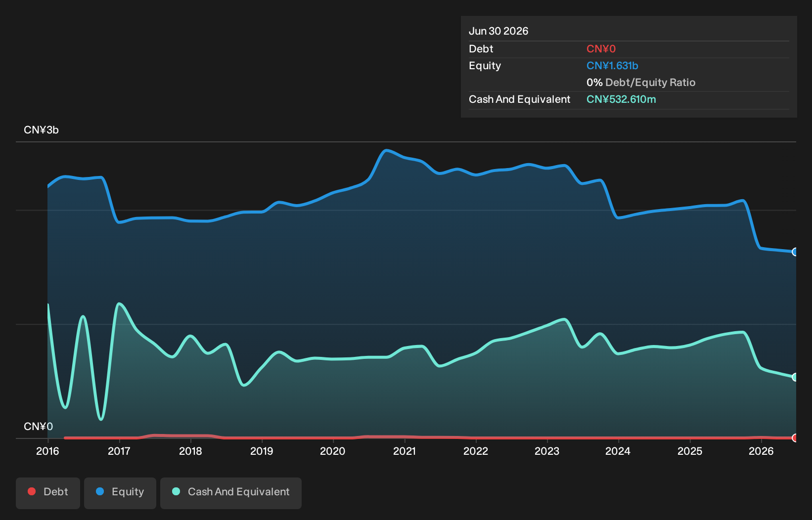Click the 0% Debt/Equity Ratio text

[x=641, y=83]
